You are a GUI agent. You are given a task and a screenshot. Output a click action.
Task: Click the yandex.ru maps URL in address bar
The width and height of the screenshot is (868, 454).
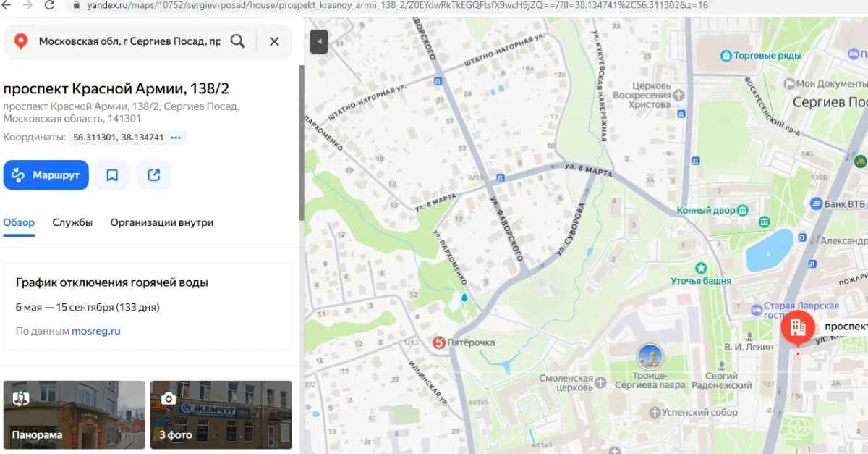(x=396, y=5)
